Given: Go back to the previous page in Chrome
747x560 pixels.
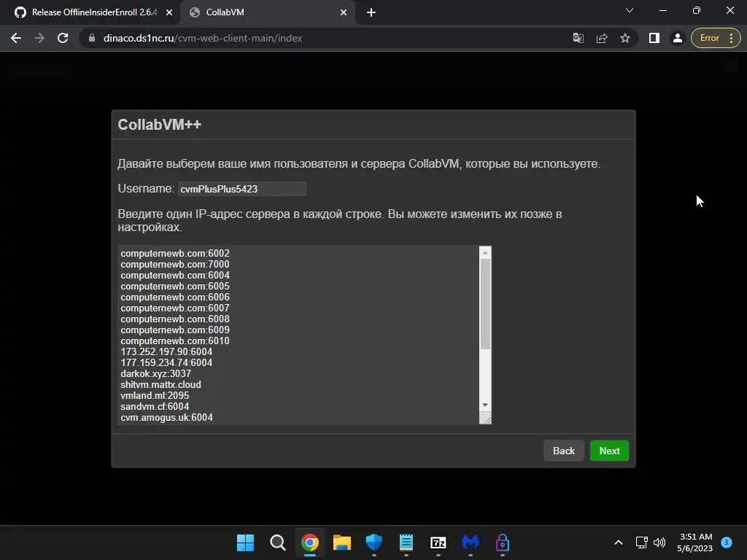Looking at the screenshot, I should (16, 38).
